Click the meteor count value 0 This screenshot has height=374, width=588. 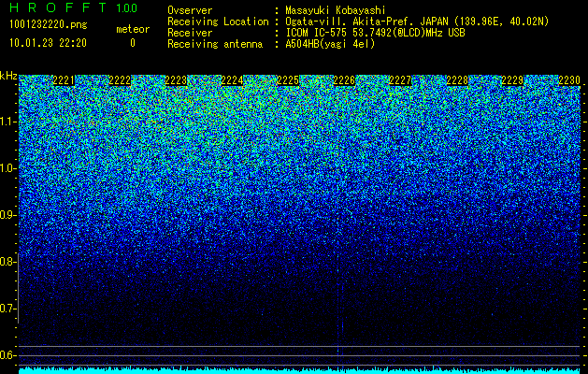pyautogui.click(x=133, y=43)
